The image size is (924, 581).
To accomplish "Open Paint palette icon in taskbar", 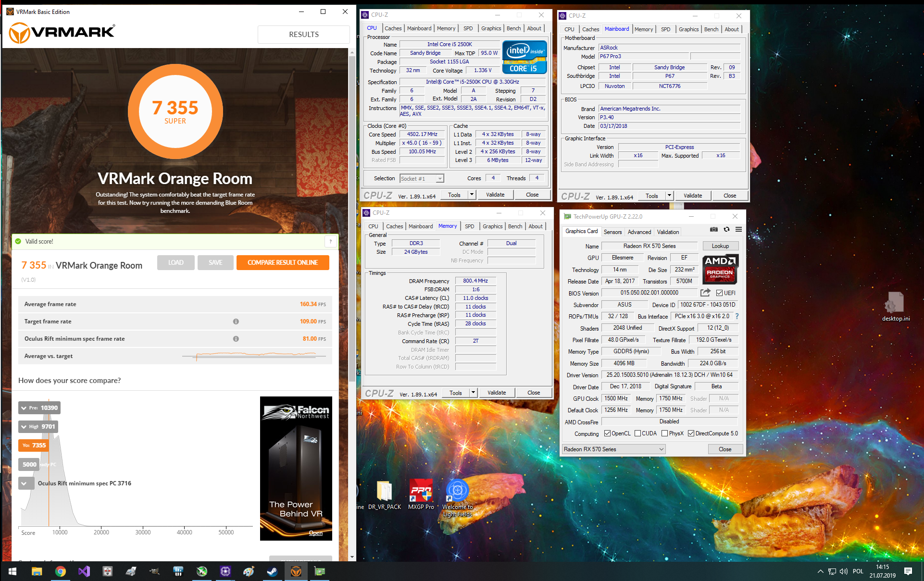I will point(249,571).
